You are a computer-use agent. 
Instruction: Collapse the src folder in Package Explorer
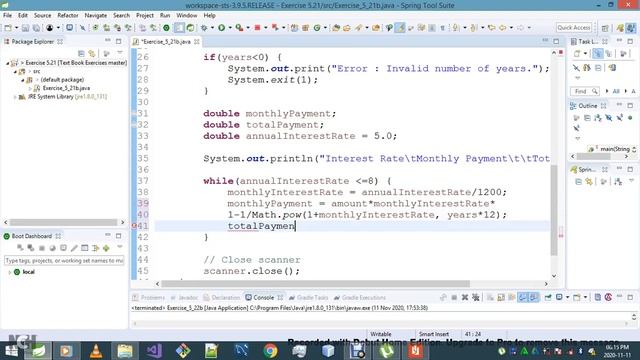(x=15, y=72)
